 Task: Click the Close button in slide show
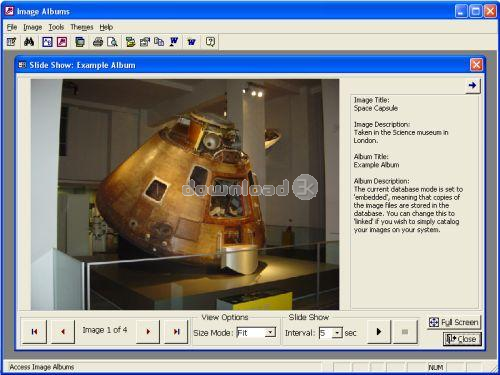(462, 339)
